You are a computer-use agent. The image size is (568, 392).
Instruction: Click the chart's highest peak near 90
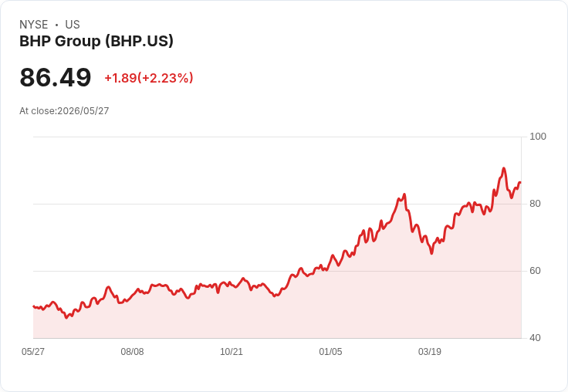(x=503, y=168)
